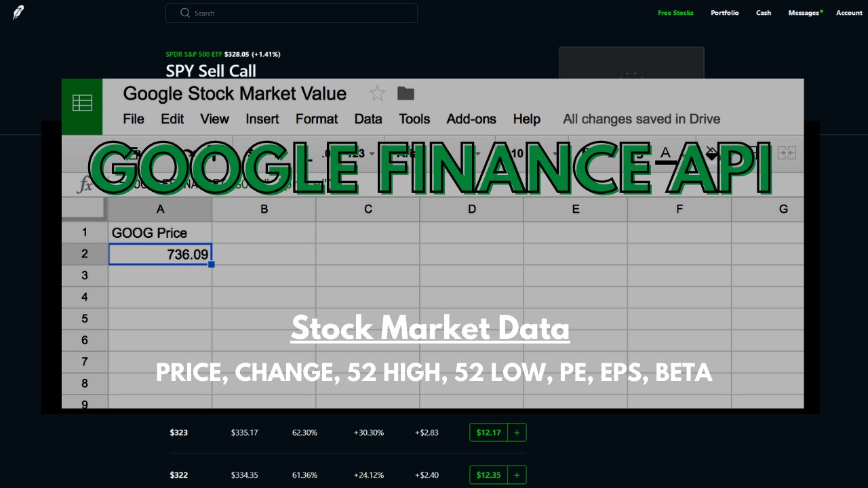868x488 pixels.
Task: Click the +24.12% change value
Action: click(369, 475)
